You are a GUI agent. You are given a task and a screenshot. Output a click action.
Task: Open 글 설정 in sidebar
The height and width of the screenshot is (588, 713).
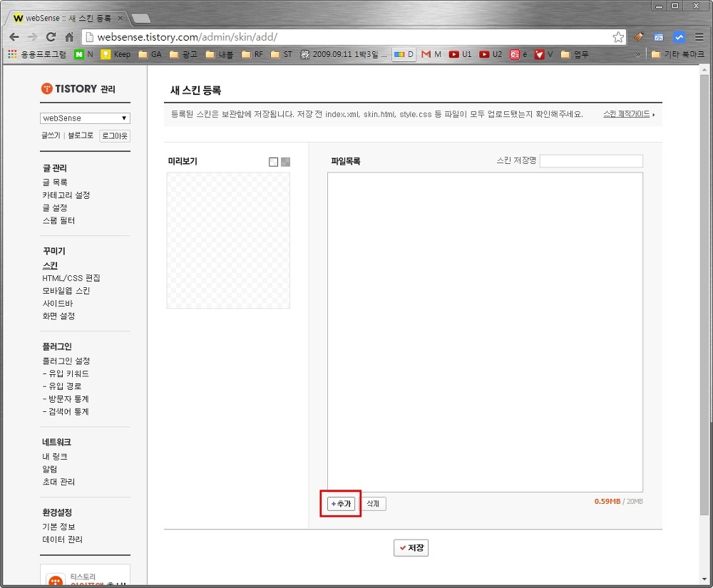(x=55, y=207)
